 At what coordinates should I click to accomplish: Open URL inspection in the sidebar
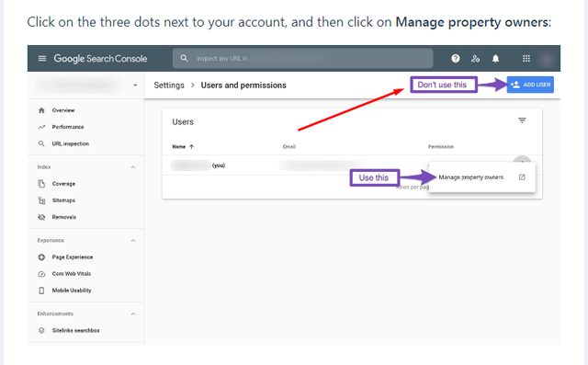[x=71, y=143]
